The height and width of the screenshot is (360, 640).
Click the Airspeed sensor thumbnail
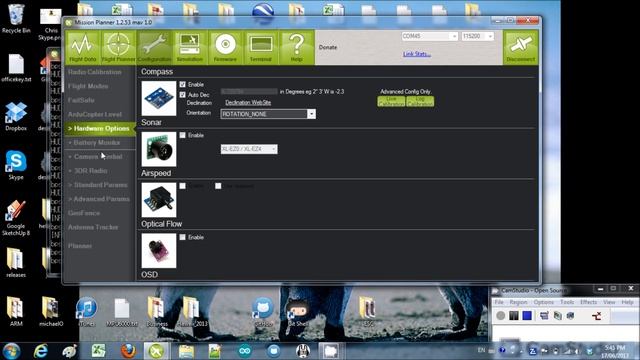pos(159,200)
